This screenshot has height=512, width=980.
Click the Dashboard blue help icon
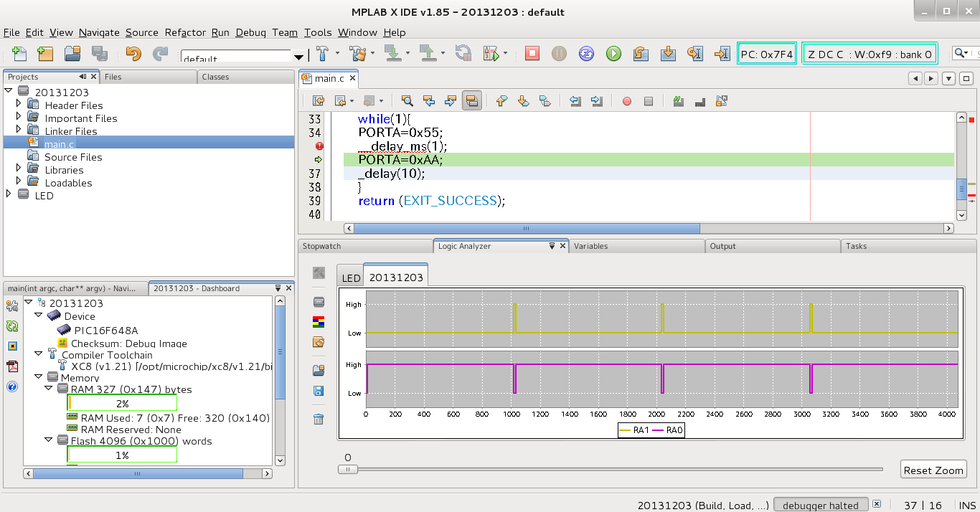coord(12,387)
